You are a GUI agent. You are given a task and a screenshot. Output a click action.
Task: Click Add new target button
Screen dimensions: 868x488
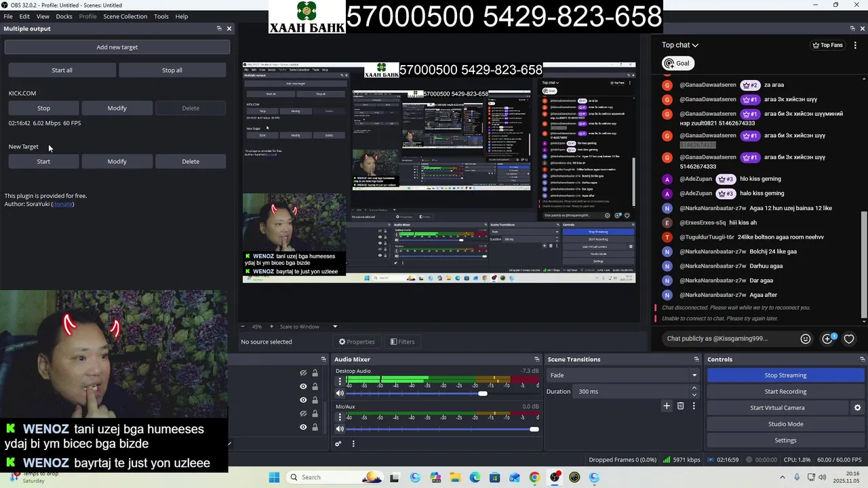point(117,47)
